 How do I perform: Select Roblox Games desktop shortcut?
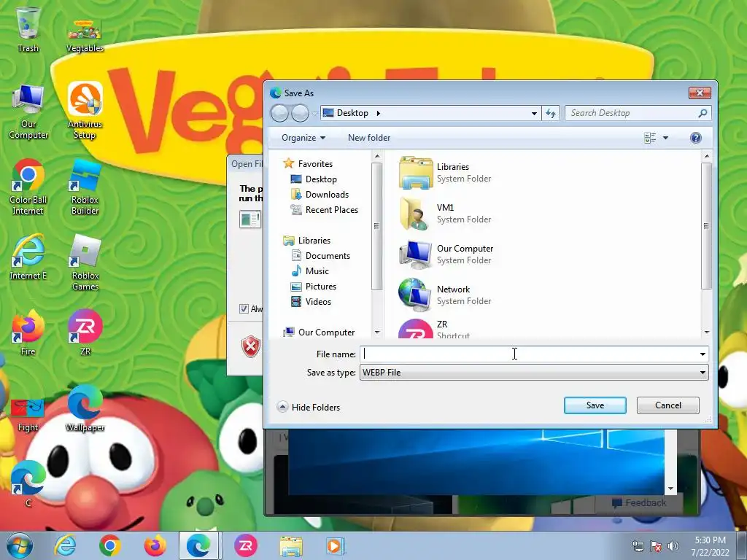pos(85,262)
